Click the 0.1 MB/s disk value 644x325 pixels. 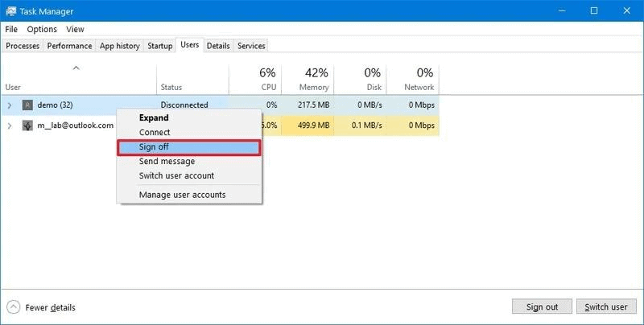pos(367,125)
